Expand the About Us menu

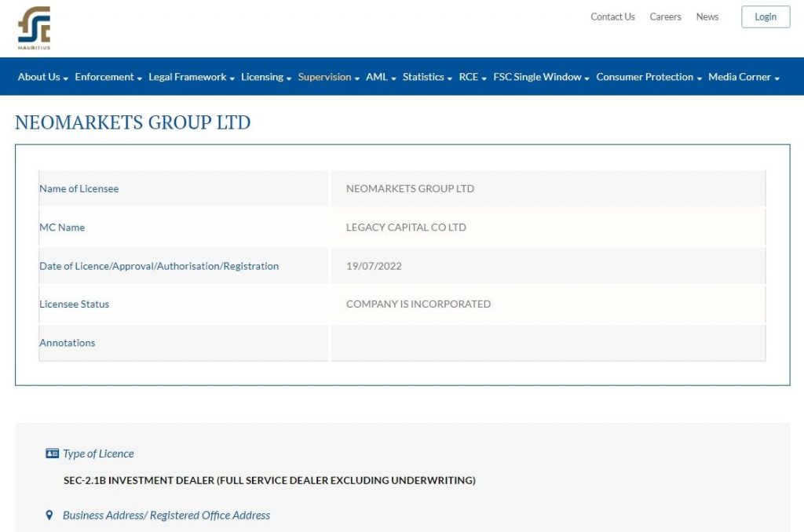43,77
